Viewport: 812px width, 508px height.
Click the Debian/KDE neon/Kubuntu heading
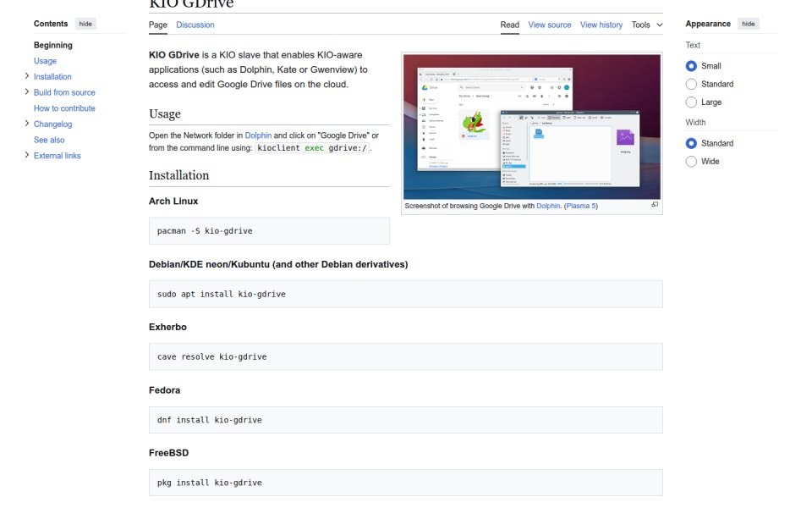tap(278, 264)
